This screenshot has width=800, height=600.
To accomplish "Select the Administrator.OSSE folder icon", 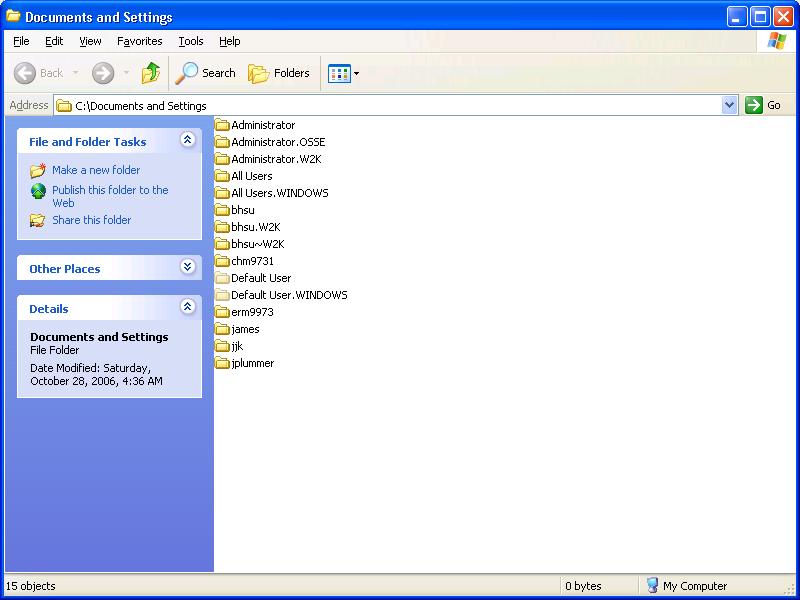I will 222,142.
